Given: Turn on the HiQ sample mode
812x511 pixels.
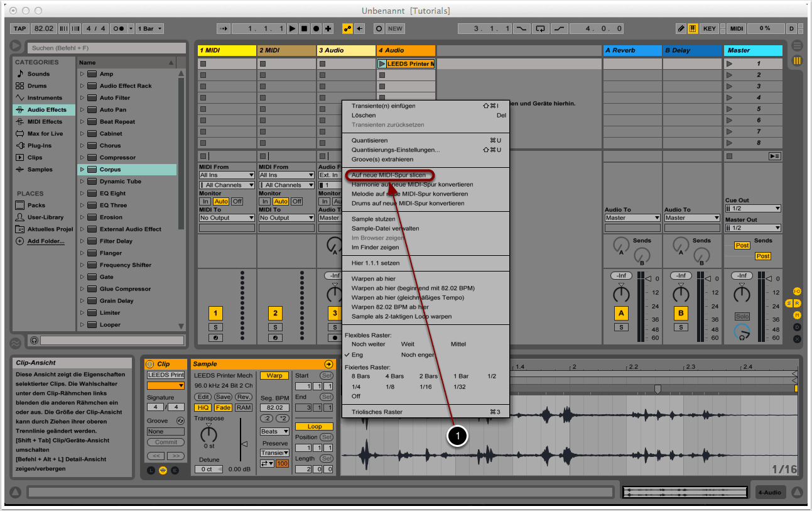Looking at the screenshot, I should click(x=202, y=407).
